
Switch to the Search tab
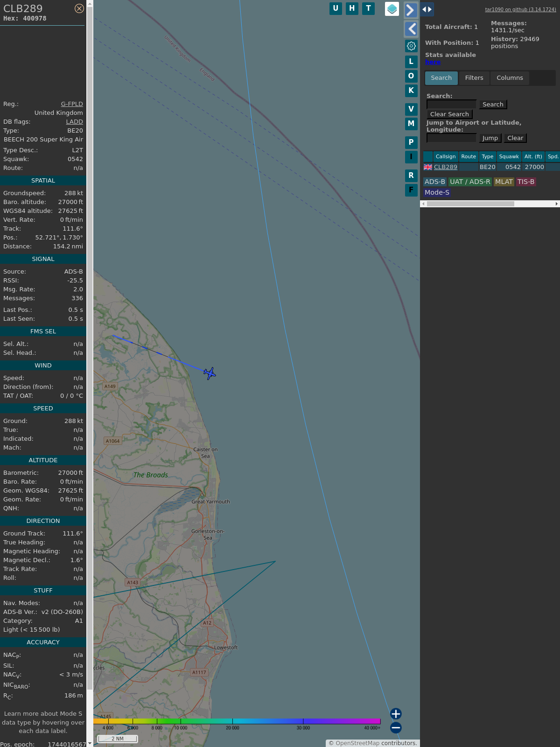[x=441, y=78]
